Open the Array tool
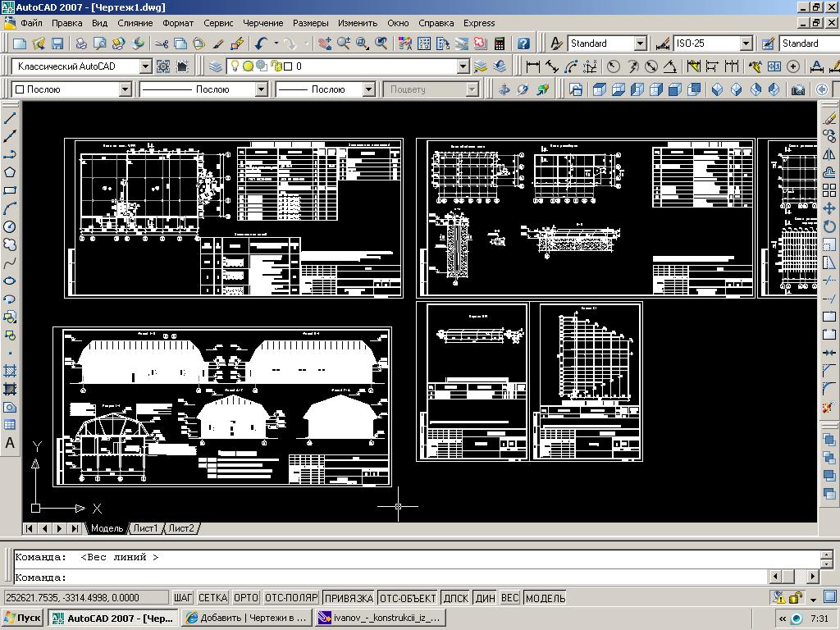 pos(829,190)
